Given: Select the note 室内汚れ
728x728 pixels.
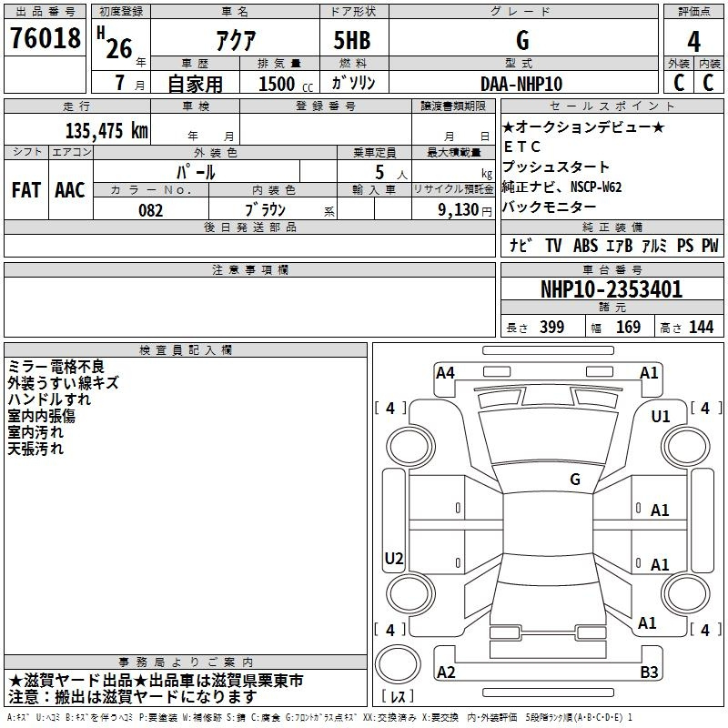Looking at the screenshot, I should 35,431.
